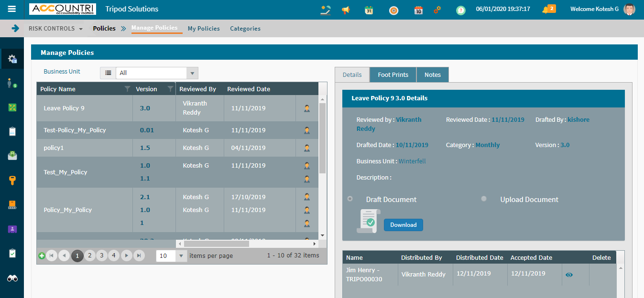Viewport: 644px width, 298px height.
Task: Open the orange gears settings icon
Action: [x=437, y=10]
